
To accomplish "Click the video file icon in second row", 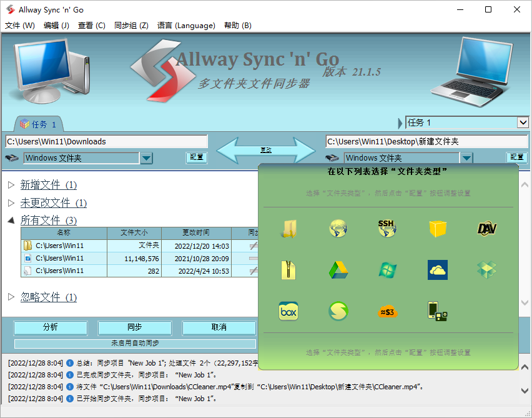I will pyautogui.click(x=27, y=258).
